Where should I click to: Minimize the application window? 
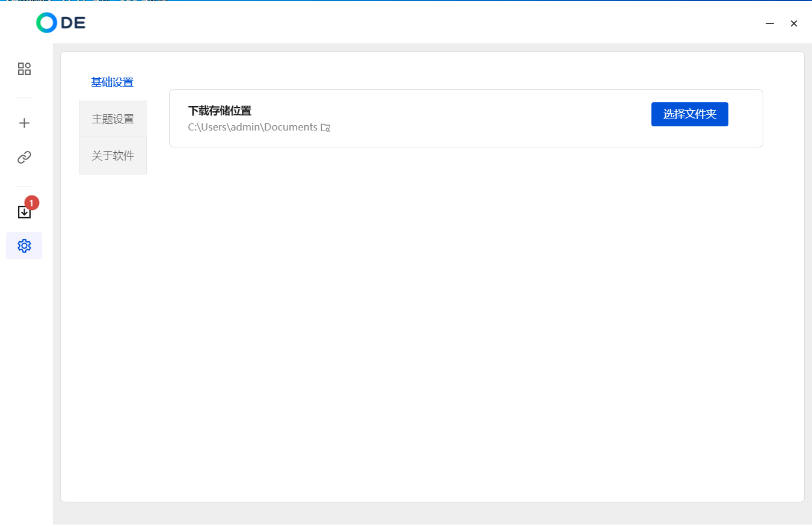pyautogui.click(x=769, y=23)
